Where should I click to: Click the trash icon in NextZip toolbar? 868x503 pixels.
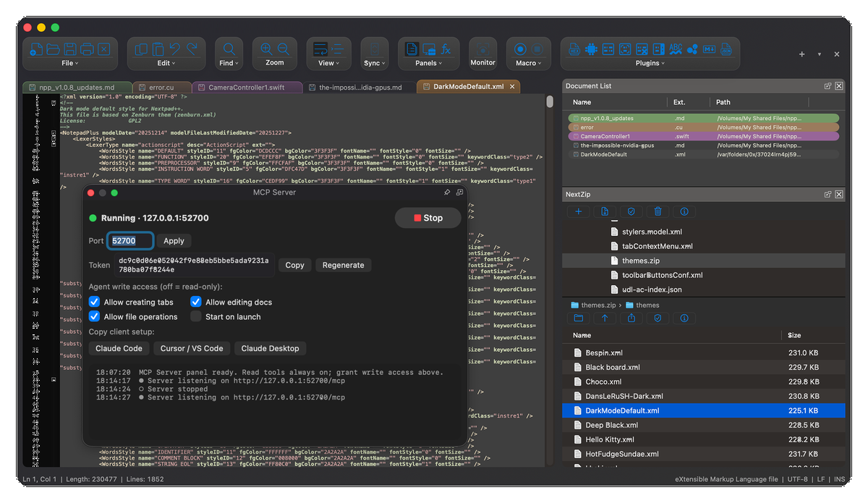pos(658,211)
